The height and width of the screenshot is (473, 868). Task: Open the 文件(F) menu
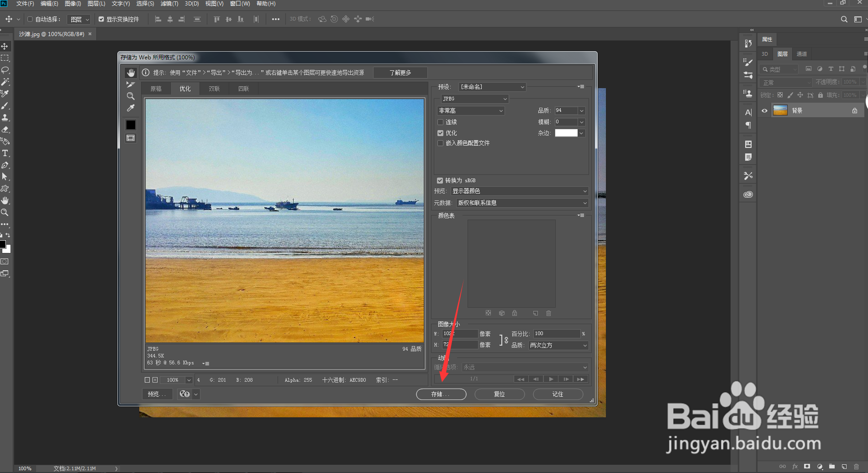pos(25,4)
